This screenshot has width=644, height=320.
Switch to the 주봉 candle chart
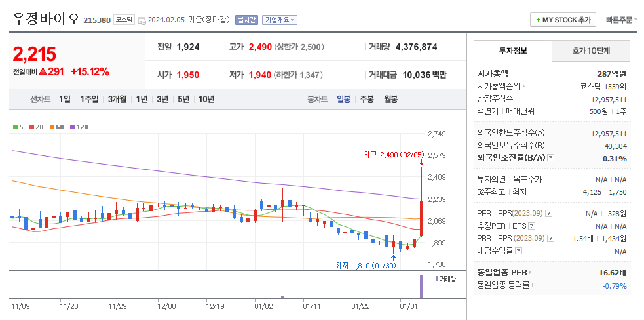[367, 99]
